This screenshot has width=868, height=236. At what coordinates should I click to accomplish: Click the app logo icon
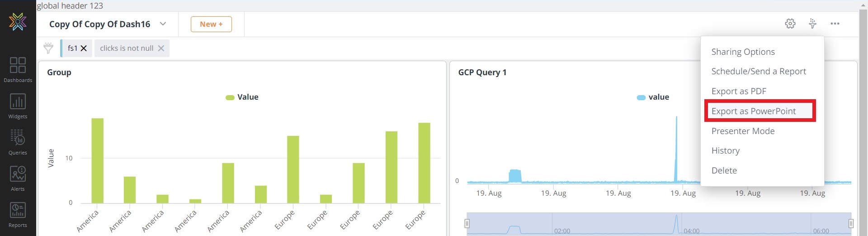tap(18, 22)
